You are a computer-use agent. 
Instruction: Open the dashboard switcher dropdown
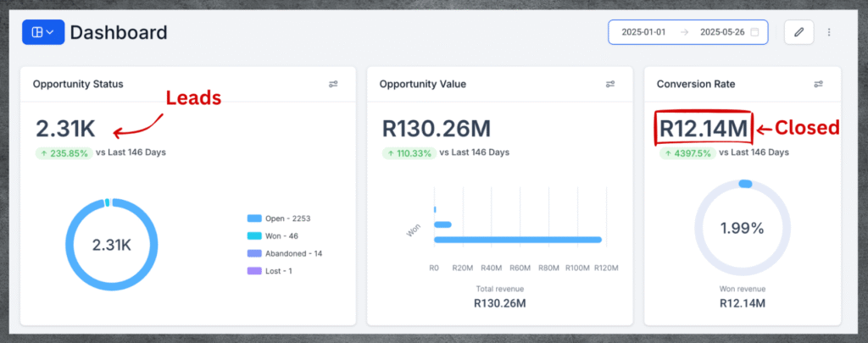(42, 32)
